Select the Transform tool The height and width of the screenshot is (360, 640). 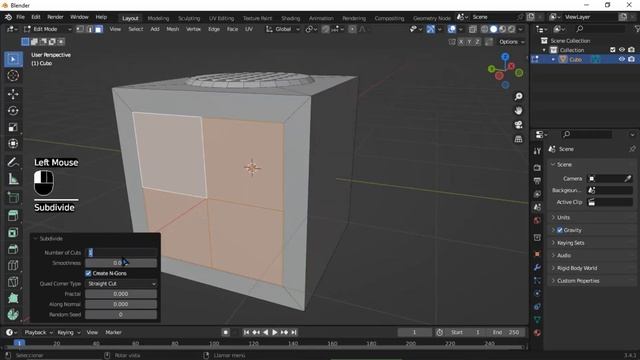(x=13, y=144)
